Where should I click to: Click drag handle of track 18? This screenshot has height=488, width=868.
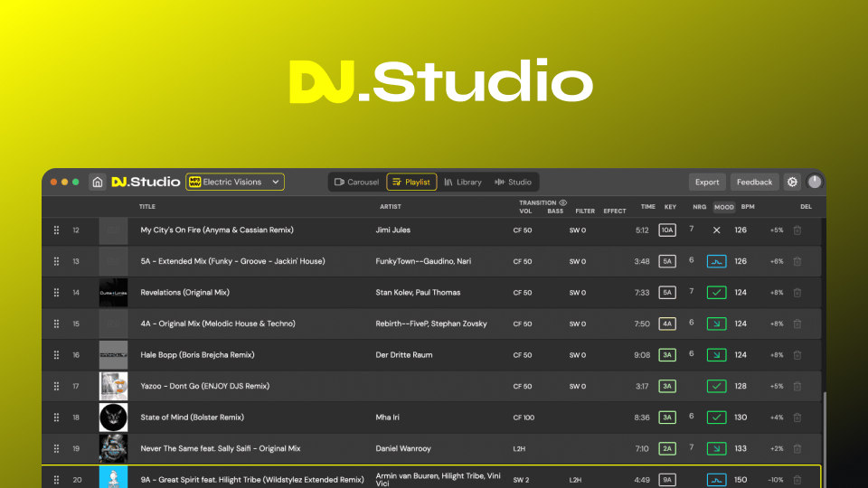(56, 418)
